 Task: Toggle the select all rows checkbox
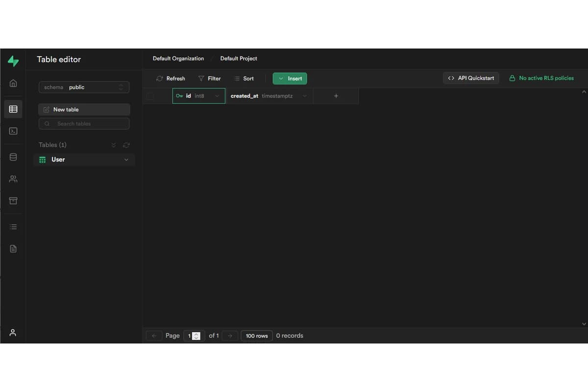pos(150,96)
